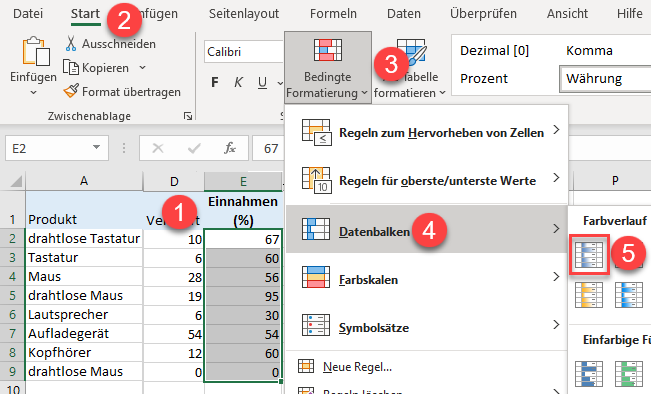The width and height of the screenshot is (651, 394).
Task: Click the Farbskalen icon in menu
Action: coord(316,277)
